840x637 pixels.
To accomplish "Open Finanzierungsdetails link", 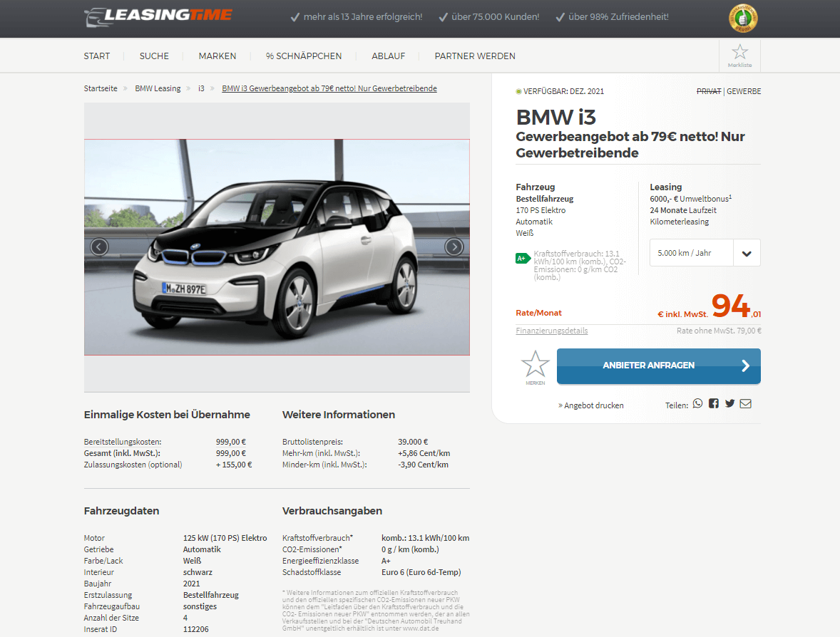I will pyautogui.click(x=552, y=331).
